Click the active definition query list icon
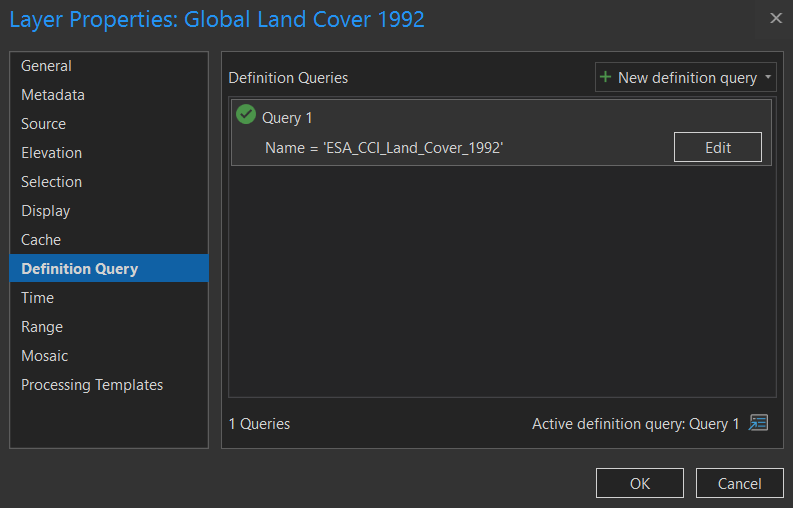Viewport: 793px width, 508px height. tap(759, 423)
